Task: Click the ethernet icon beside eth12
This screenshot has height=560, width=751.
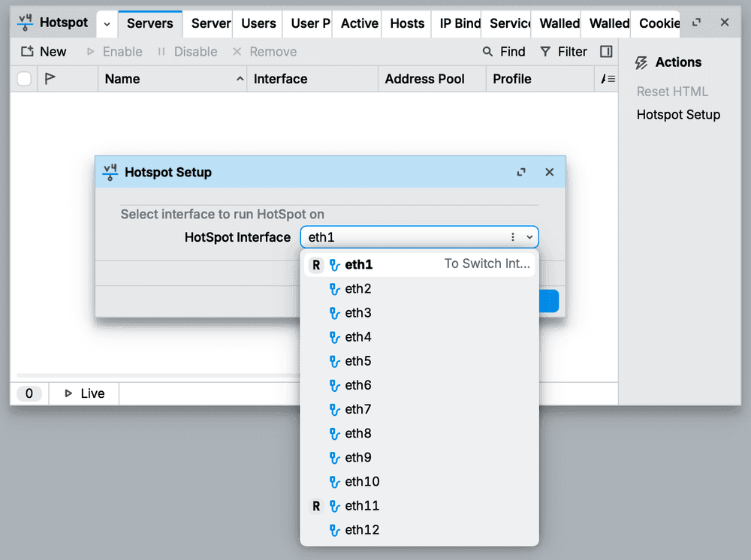Action: 334,530
